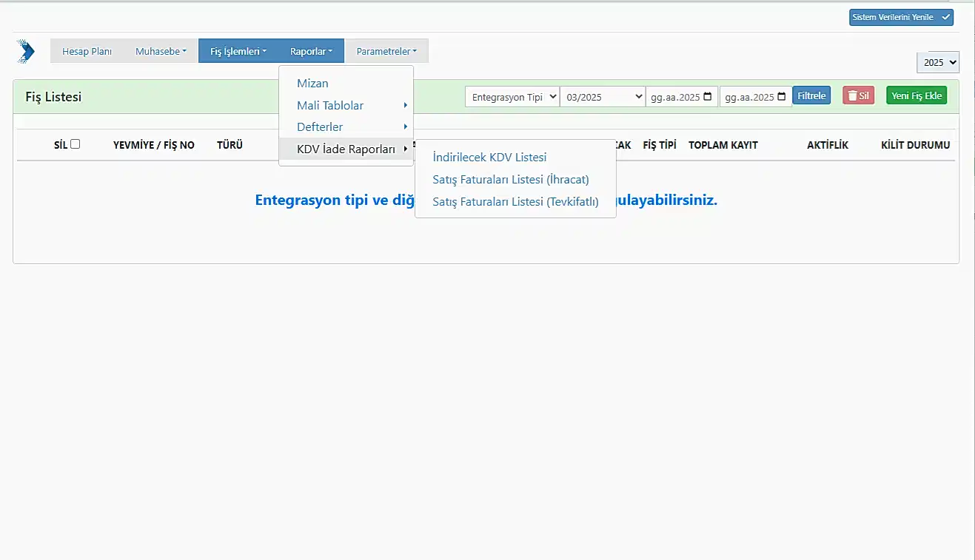Click the calendar icon in first date field

(x=708, y=97)
